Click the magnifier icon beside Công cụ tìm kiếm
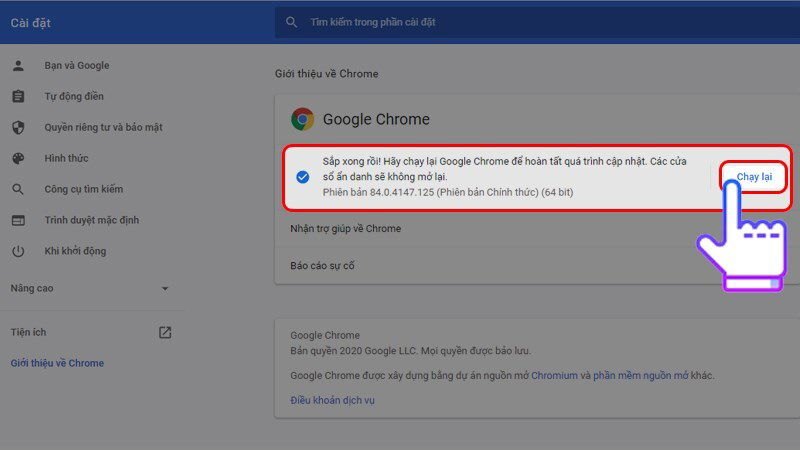Image resolution: width=800 pixels, height=450 pixels. point(18,189)
